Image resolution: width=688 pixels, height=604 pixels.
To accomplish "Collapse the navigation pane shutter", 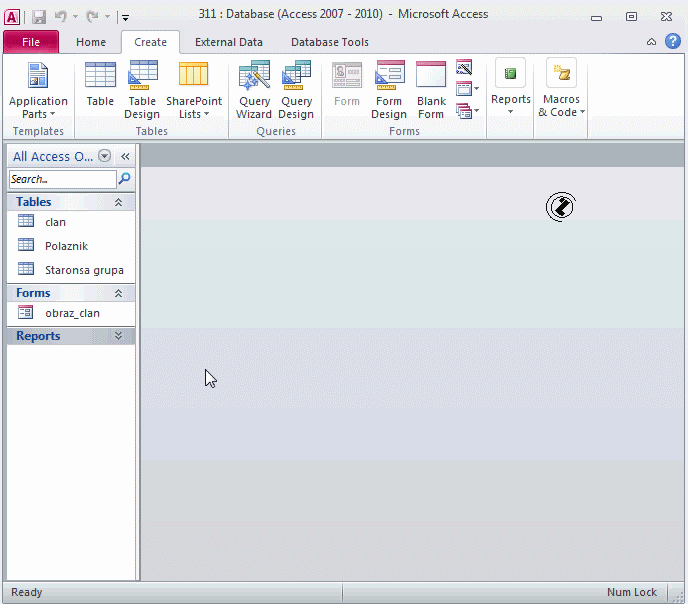I will pos(125,156).
